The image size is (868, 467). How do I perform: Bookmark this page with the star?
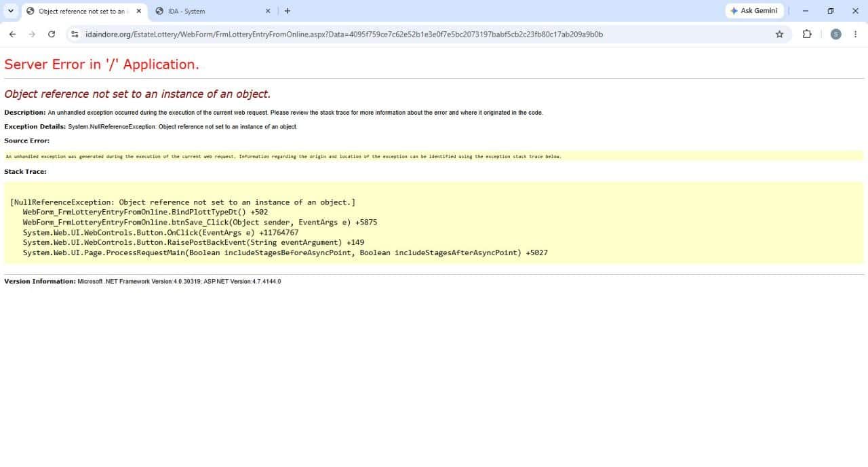pyautogui.click(x=779, y=34)
